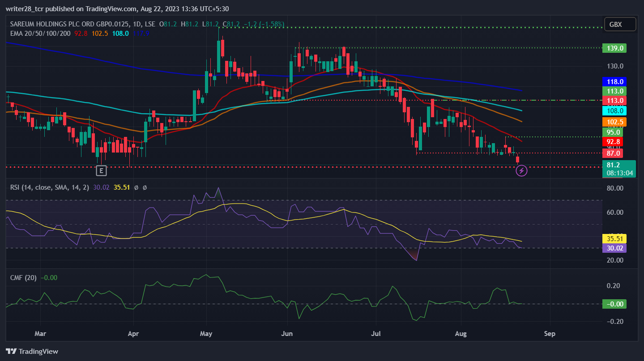
Task: Click the 'Sep' label on time axis
Action: point(550,333)
